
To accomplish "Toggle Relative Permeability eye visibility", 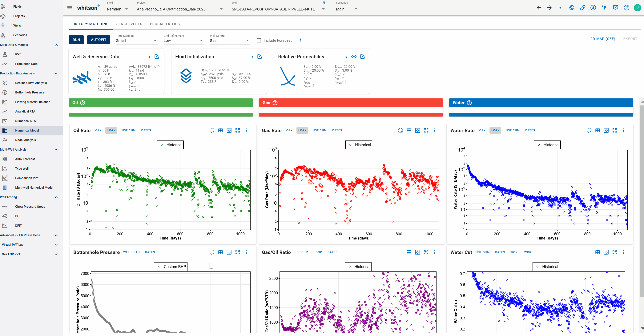I will (353, 57).
